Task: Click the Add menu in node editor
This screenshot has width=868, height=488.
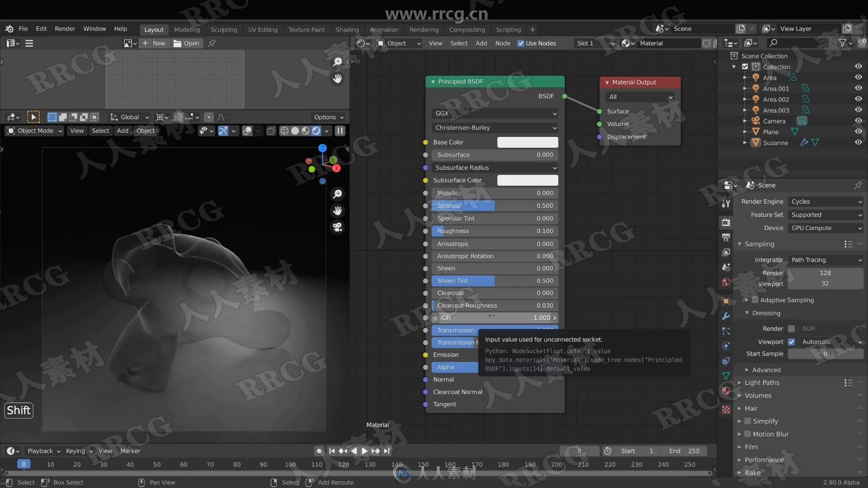Action: (x=481, y=43)
